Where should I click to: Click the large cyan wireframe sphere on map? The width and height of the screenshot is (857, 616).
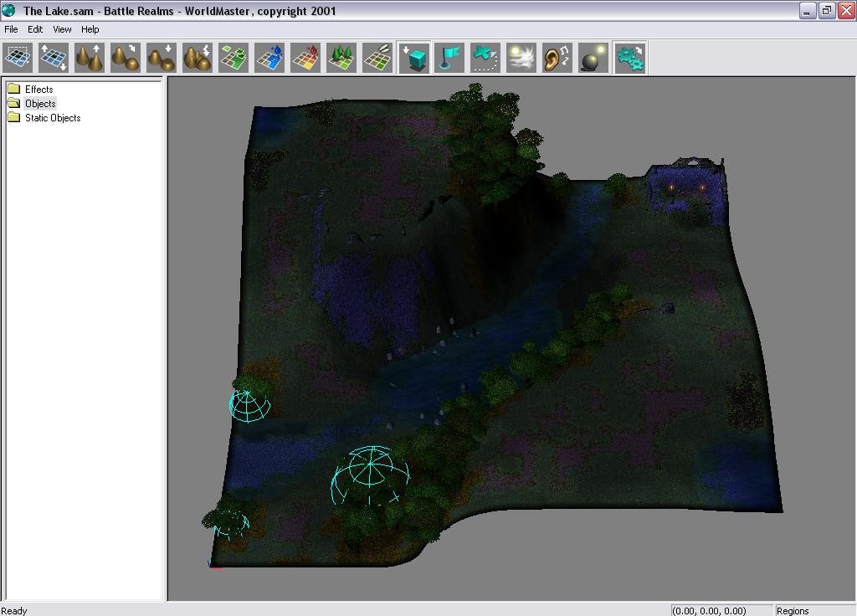pos(371,475)
